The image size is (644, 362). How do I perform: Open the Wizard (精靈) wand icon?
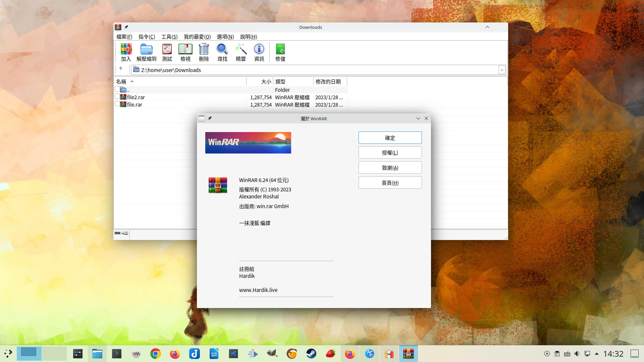(241, 52)
